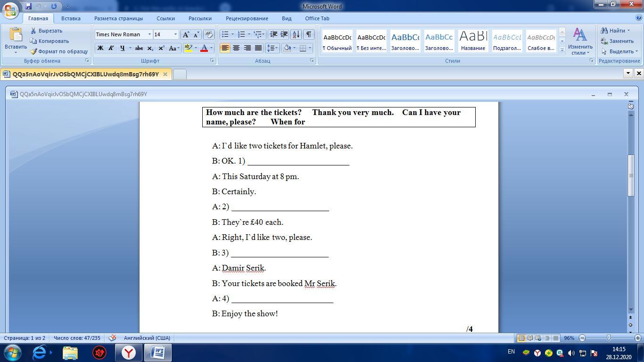Open Изменить стили menu

(x=580, y=41)
